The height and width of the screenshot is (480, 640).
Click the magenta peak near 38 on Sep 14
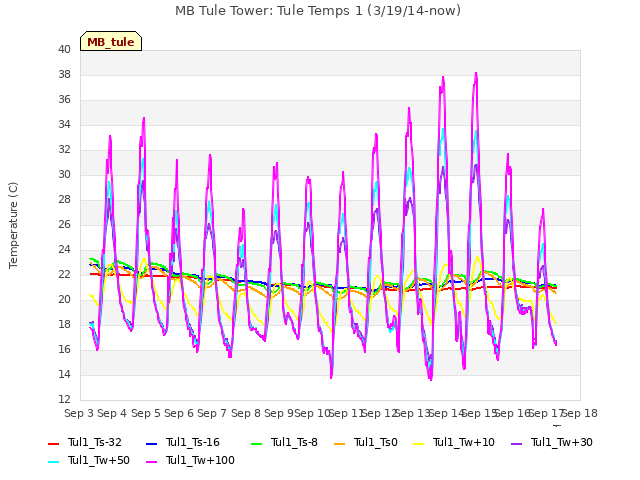pos(443,78)
